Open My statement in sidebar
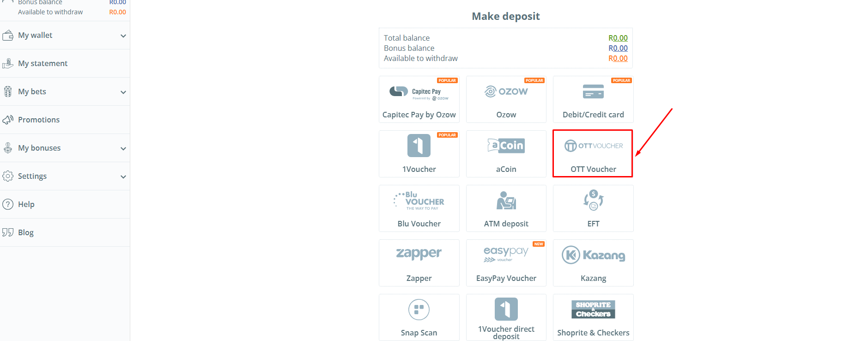The image size is (868, 341). pos(42,63)
